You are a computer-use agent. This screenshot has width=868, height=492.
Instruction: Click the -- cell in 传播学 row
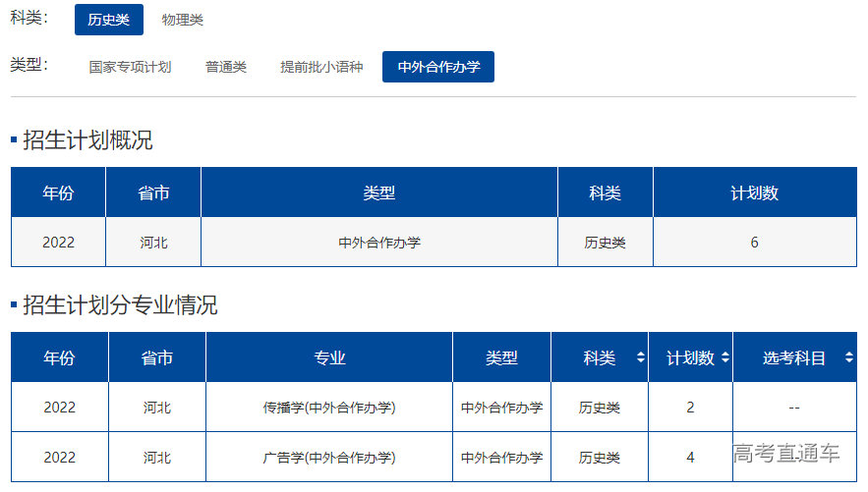point(794,408)
